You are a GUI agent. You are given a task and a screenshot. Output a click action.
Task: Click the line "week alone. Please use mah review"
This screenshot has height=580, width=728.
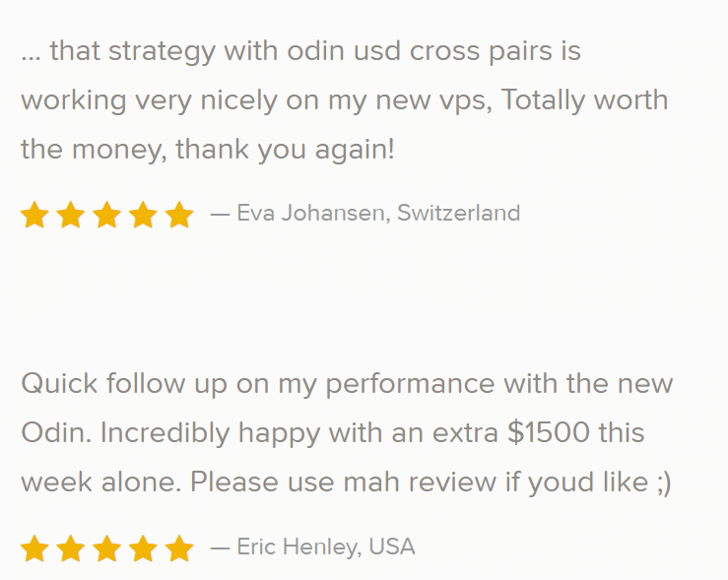pyautogui.click(x=346, y=483)
